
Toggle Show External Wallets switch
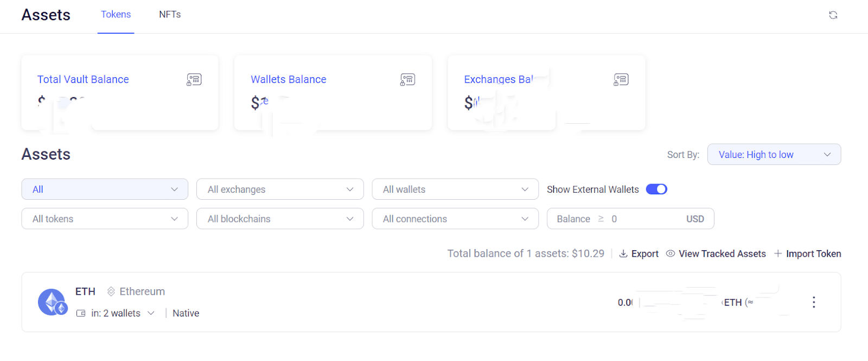point(656,189)
